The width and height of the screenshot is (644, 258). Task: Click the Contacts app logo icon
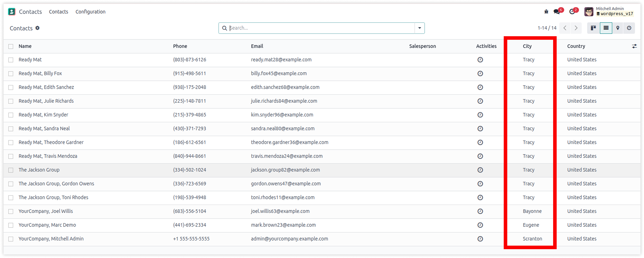pos(11,11)
